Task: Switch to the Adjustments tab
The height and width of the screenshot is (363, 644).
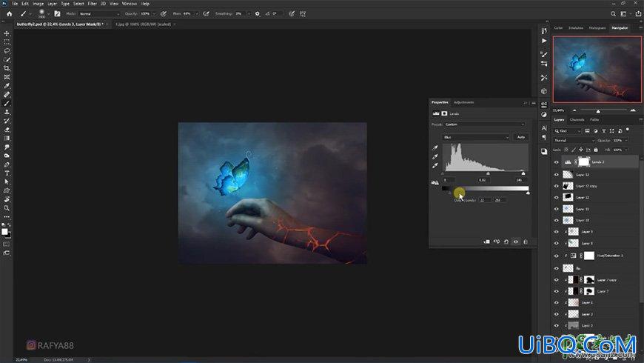Action: 463,102
